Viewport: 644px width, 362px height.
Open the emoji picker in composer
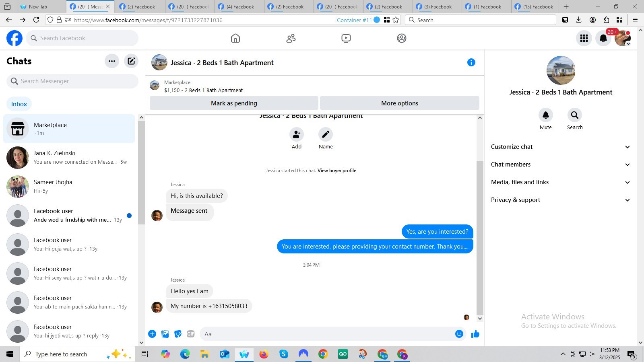click(x=459, y=334)
